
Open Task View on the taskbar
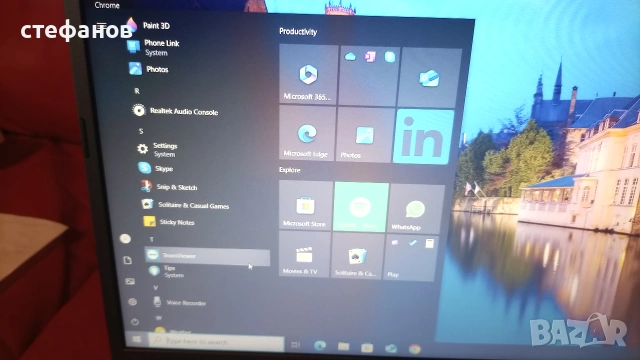pos(296,344)
